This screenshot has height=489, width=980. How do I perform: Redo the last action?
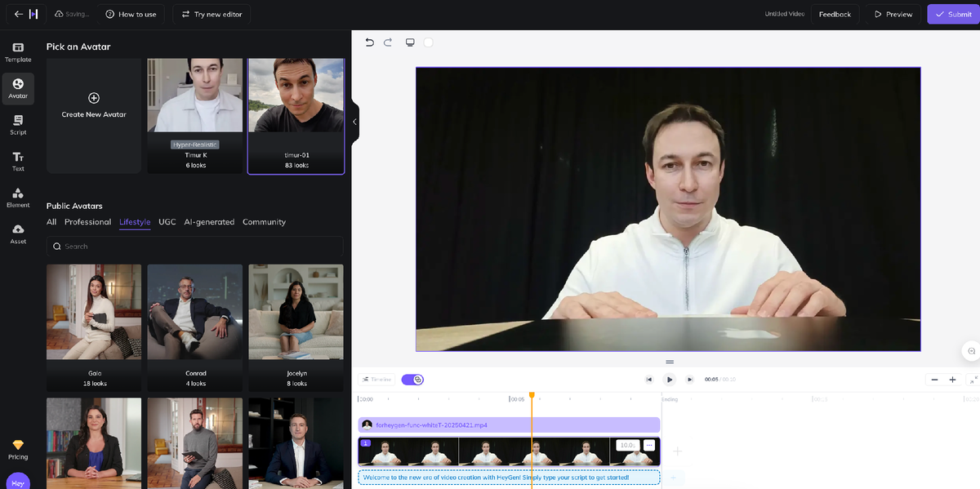point(388,42)
